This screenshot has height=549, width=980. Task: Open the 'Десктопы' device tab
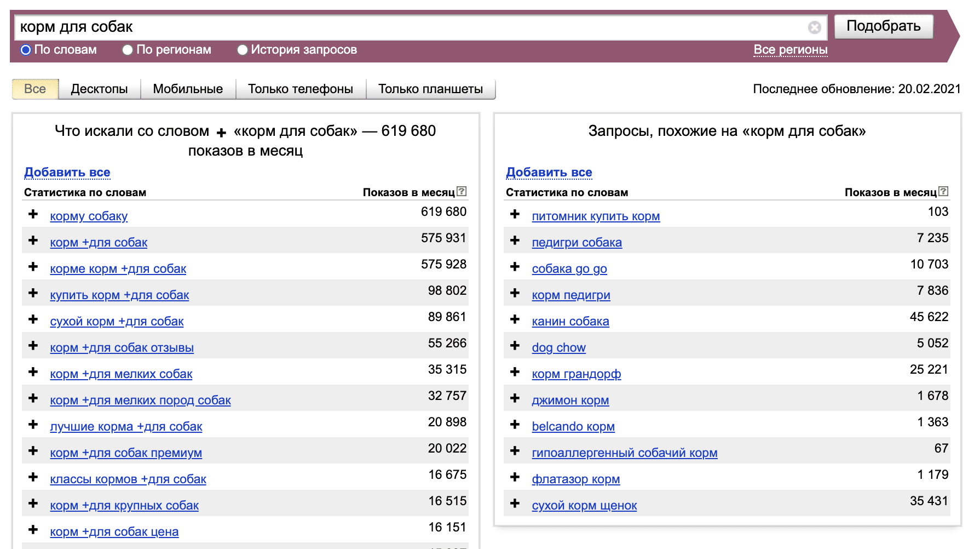[99, 89]
